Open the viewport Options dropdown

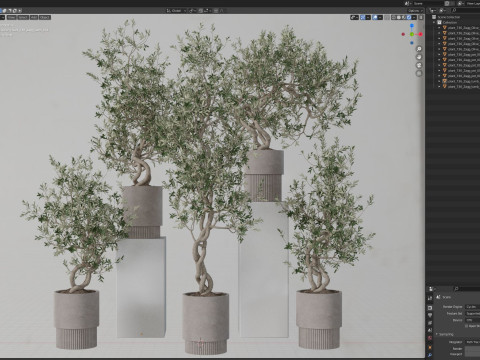click(x=415, y=11)
